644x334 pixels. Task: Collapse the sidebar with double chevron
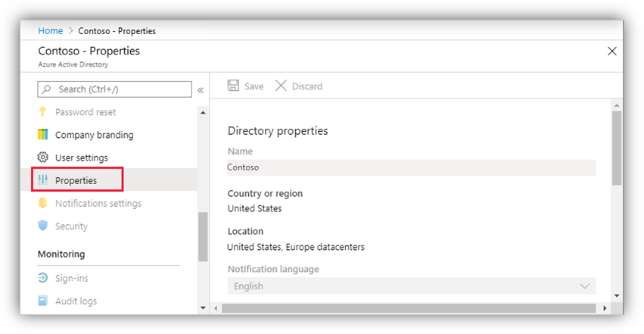[201, 90]
